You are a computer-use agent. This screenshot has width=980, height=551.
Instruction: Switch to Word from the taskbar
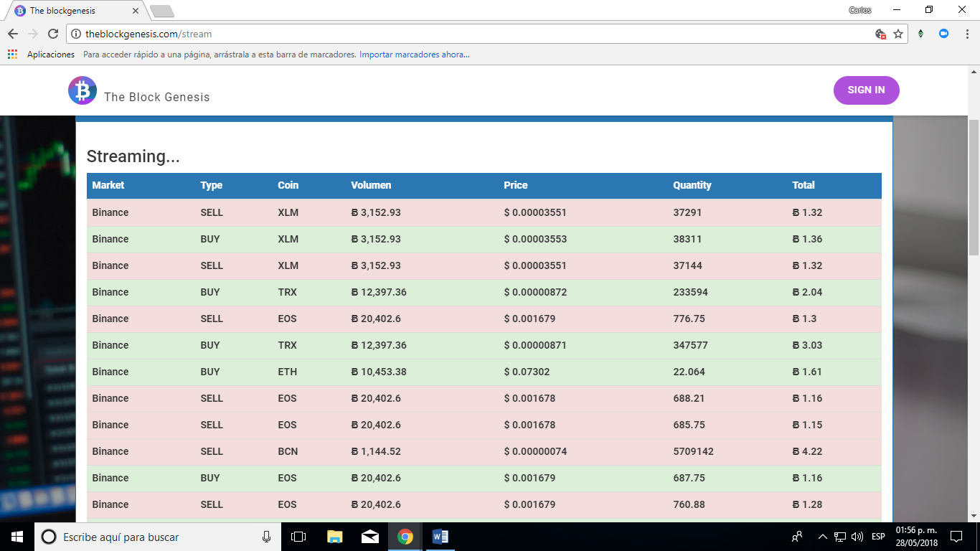click(x=440, y=537)
